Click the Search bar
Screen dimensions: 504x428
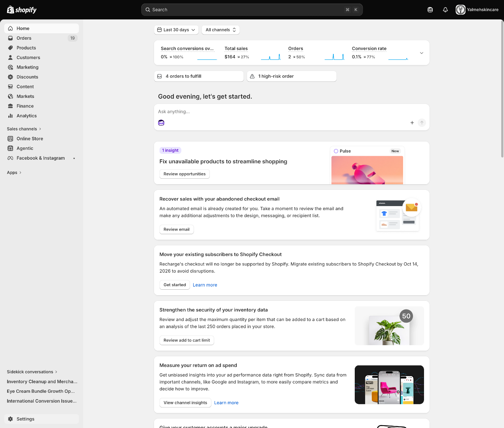point(252,10)
